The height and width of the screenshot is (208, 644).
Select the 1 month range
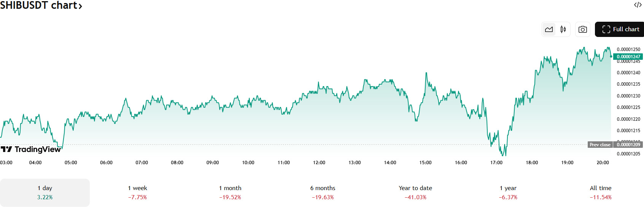[230, 193]
